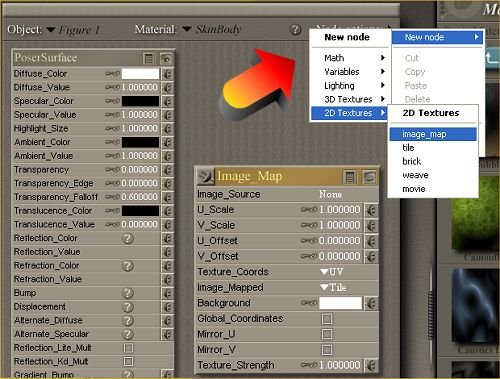The image size is (500, 379).
Task: Expand the Variables submenu
Action: 349,72
